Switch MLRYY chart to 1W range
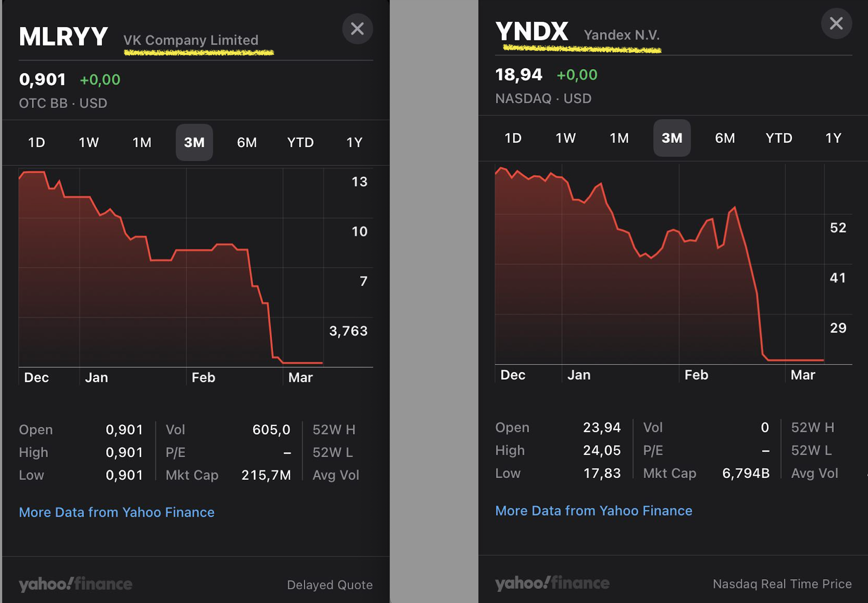Screen dimensions: 868x603 point(89,142)
